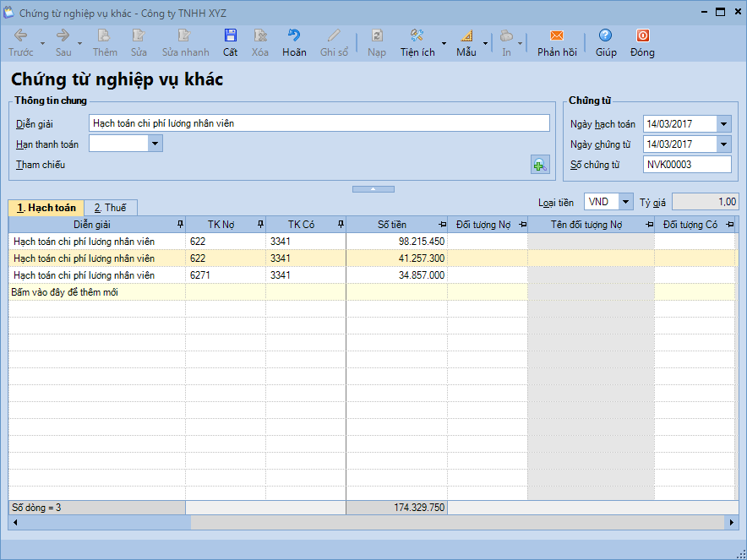Click the Hoãn (undo) toolbar icon
Screen dimensions: 747x560
pyautogui.click(x=294, y=35)
